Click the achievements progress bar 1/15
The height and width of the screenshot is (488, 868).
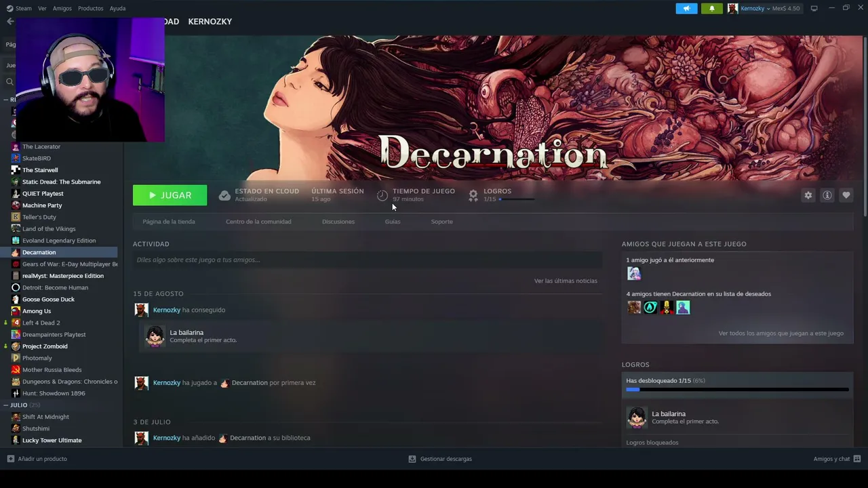pos(737,390)
